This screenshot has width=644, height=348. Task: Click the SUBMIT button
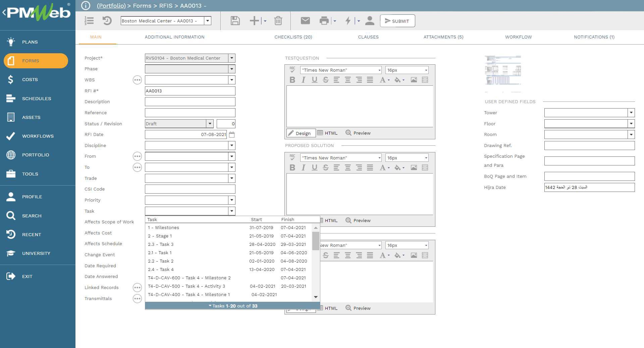tap(397, 21)
